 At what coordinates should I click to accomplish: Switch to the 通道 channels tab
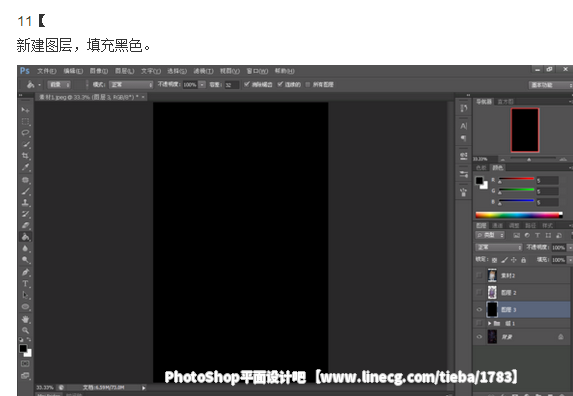click(x=497, y=225)
